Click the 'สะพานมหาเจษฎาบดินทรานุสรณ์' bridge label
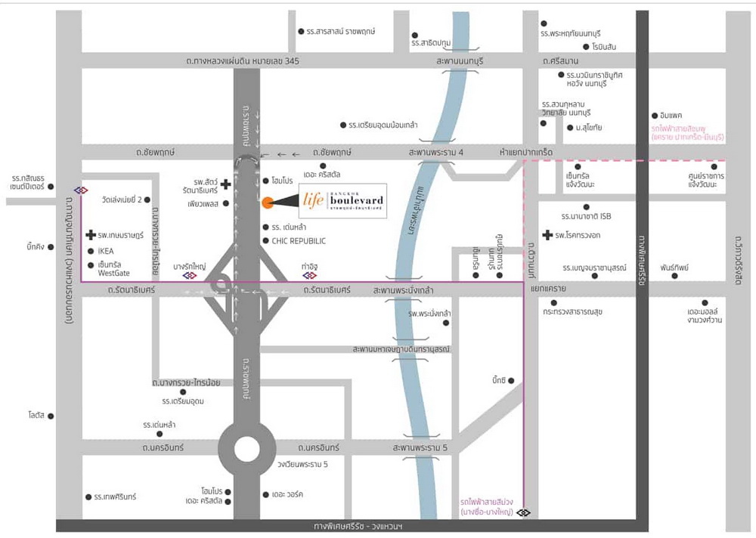The width and height of the screenshot is (756, 538). point(401,349)
